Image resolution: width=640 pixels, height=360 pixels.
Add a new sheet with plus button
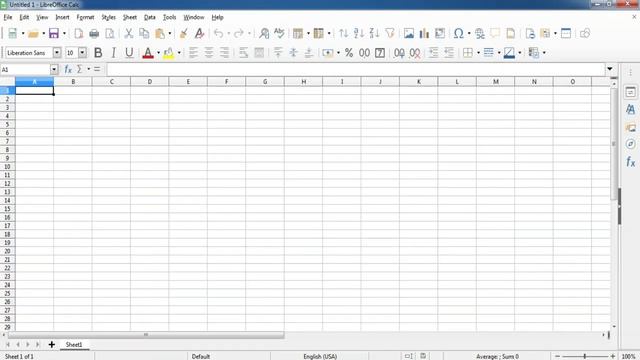[x=51, y=345]
